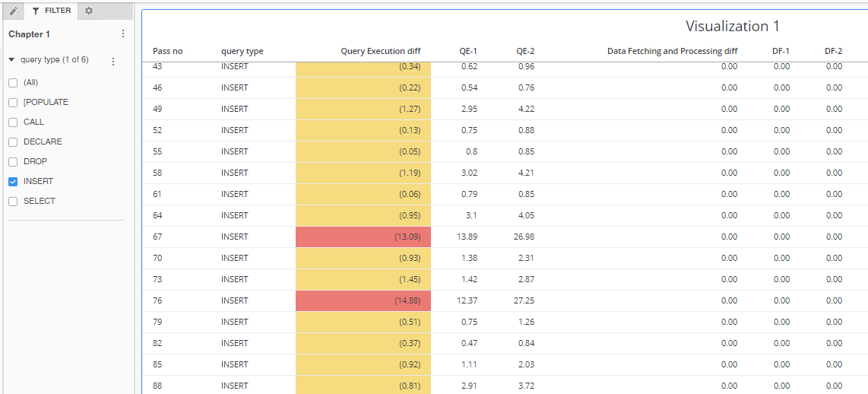868x394 pixels.
Task: Open the Chapter 1 three-dot menu
Action: click(x=123, y=34)
